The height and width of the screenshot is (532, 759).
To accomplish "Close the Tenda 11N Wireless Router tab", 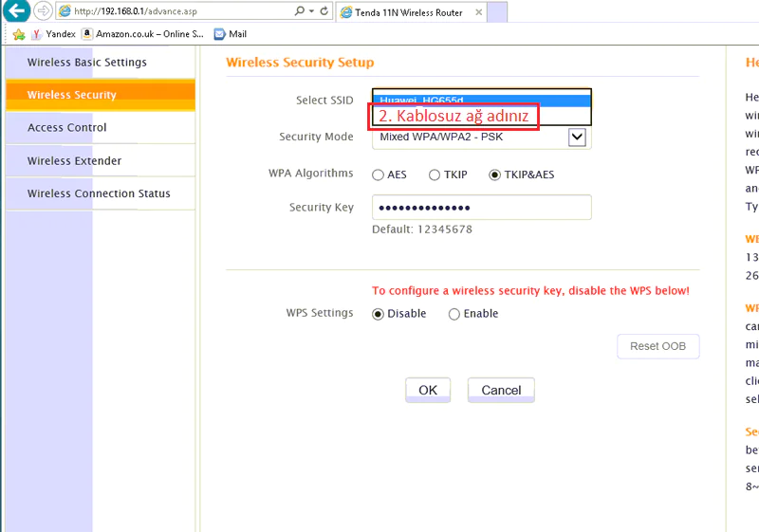I will click(479, 12).
